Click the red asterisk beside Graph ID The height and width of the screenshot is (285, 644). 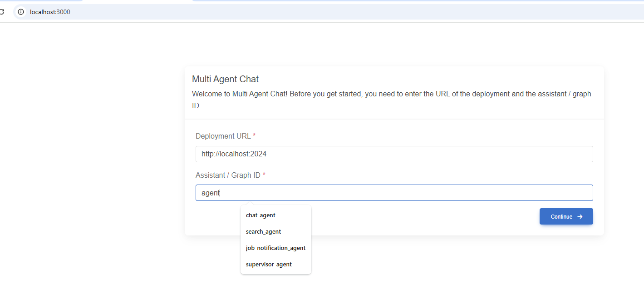click(264, 175)
